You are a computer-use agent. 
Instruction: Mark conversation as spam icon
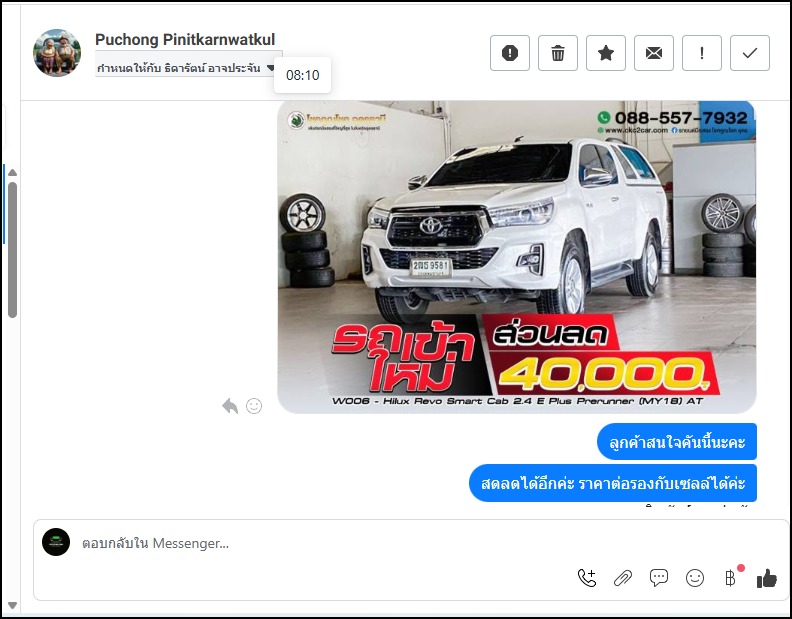point(510,53)
